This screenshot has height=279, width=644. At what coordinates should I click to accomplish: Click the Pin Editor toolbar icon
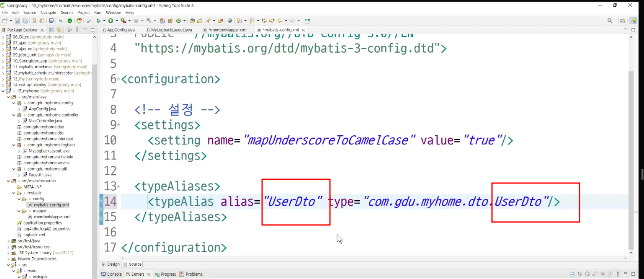coord(307,21)
